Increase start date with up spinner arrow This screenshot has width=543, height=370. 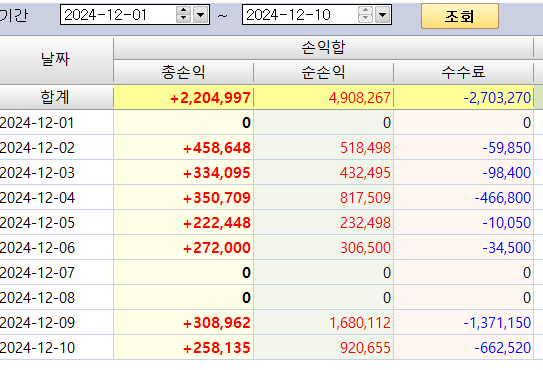pos(184,10)
